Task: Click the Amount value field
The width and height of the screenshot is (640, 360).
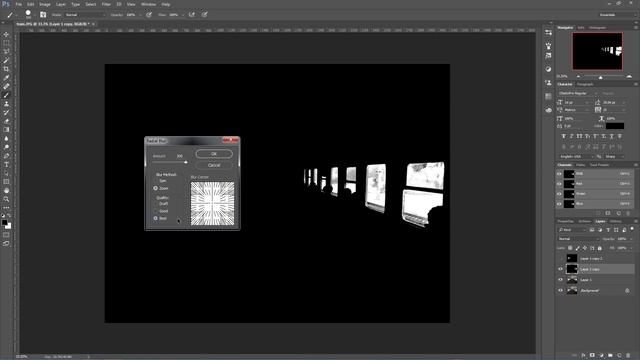Action: (180, 156)
